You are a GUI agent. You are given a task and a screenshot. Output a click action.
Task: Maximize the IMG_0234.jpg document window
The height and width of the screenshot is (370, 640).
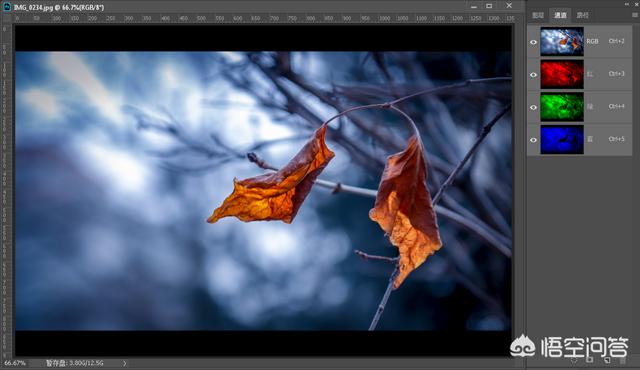(x=489, y=6)
